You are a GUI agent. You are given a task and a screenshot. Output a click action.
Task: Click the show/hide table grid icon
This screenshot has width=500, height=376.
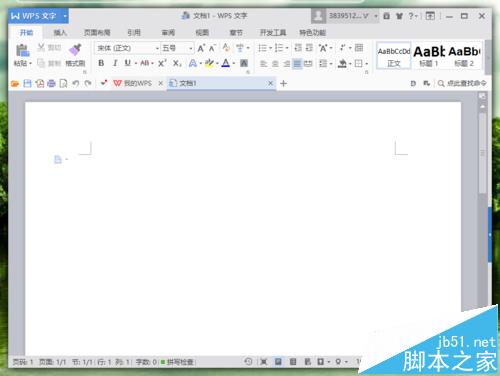(x=359, y=48)
